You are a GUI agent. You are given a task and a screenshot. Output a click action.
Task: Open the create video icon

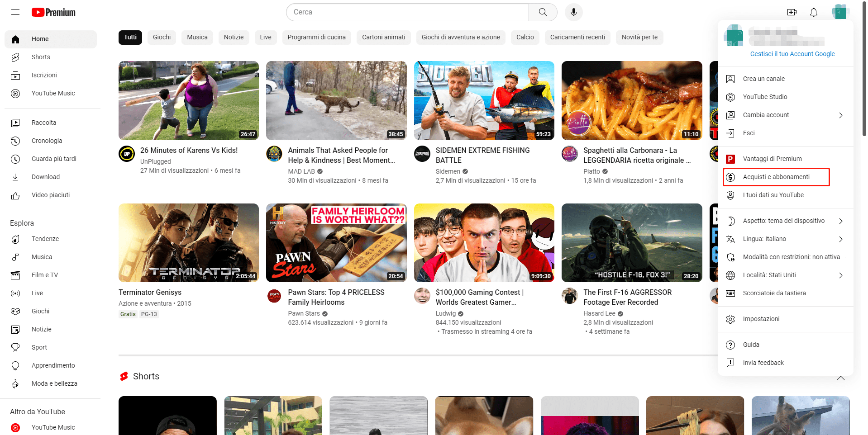pyautogui.click(x=792, y=12)
